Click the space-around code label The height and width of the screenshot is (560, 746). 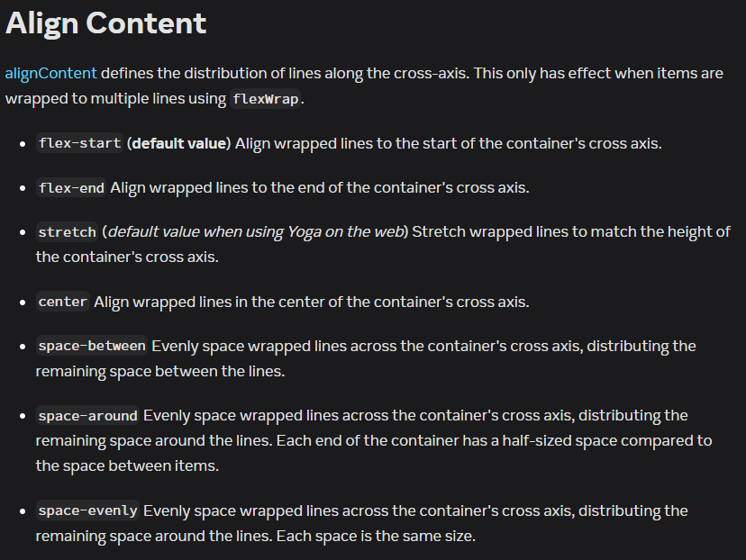click(87, 416)
